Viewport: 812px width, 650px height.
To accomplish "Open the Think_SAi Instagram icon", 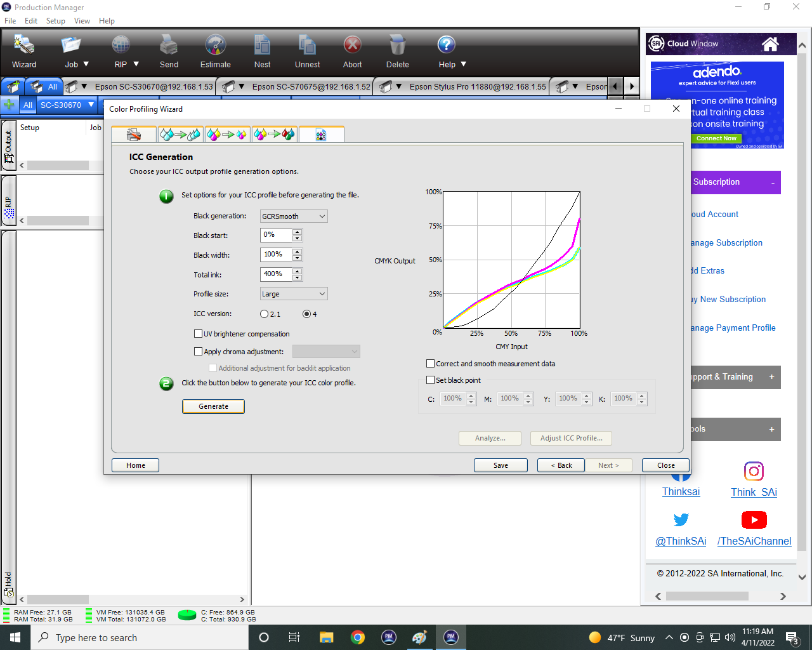I will pyautogui.click(x=754, y=471).
